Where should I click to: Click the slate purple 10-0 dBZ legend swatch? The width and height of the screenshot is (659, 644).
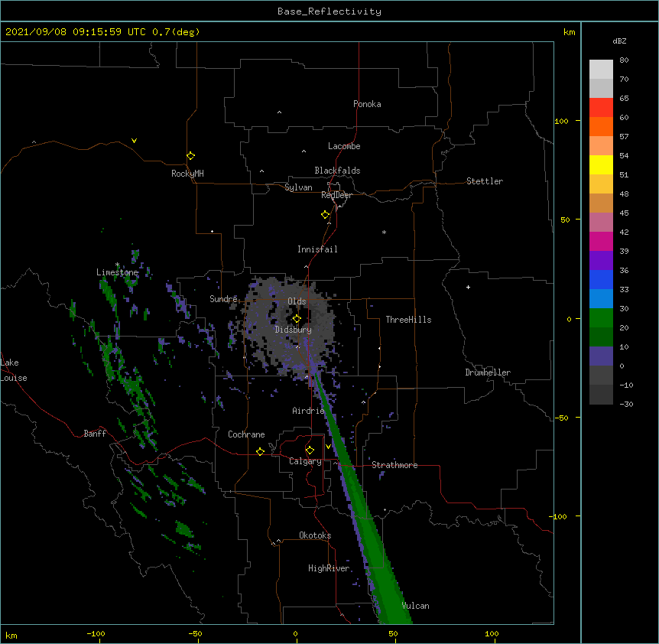601,356
